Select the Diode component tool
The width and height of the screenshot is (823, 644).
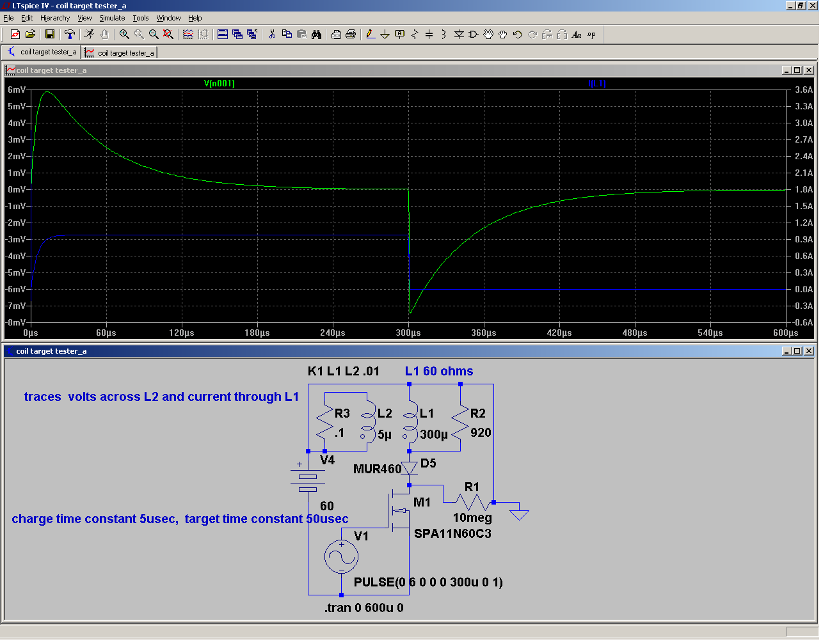[459, 35]
